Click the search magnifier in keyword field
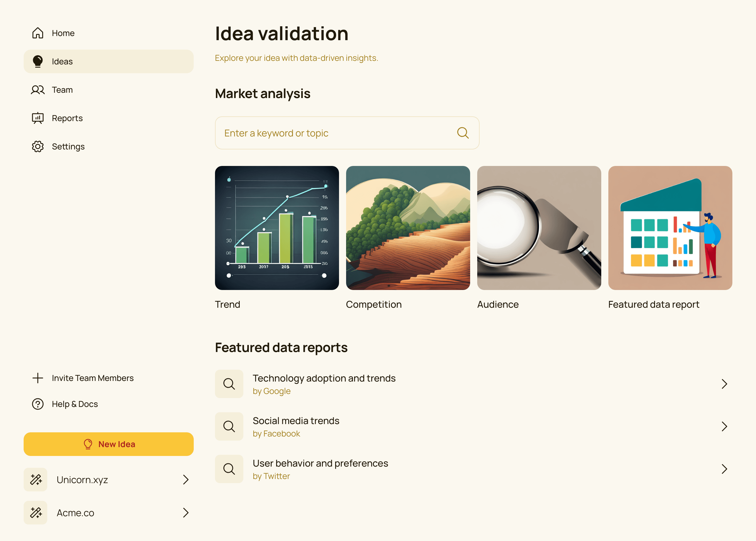This screenshot has width=756, height=541. 462,133
